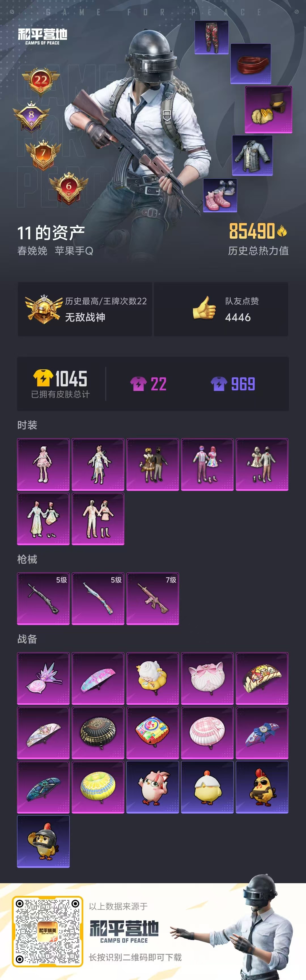Click the blue-purple shirt icon showing 969
This screenshot has width=306, height=980.
tap(219, 384)
